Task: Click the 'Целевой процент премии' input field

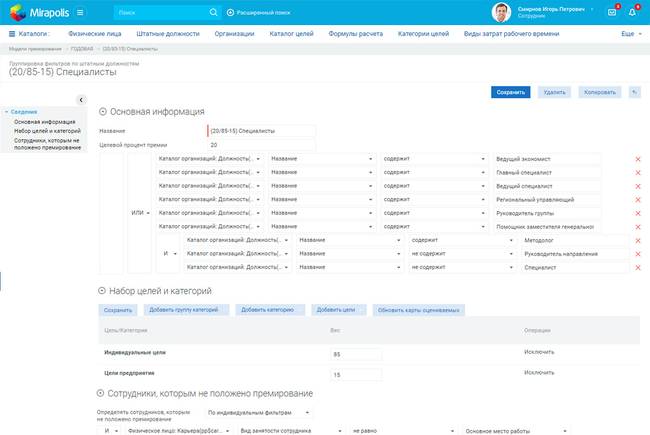Action: click(x=260, y=145)
